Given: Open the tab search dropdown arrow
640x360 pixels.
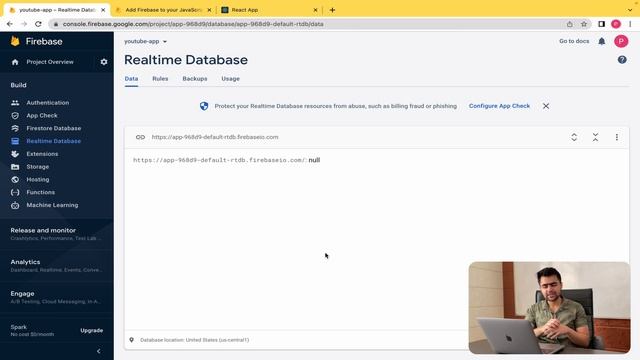Looking at the screenshot, I should 630,10.
